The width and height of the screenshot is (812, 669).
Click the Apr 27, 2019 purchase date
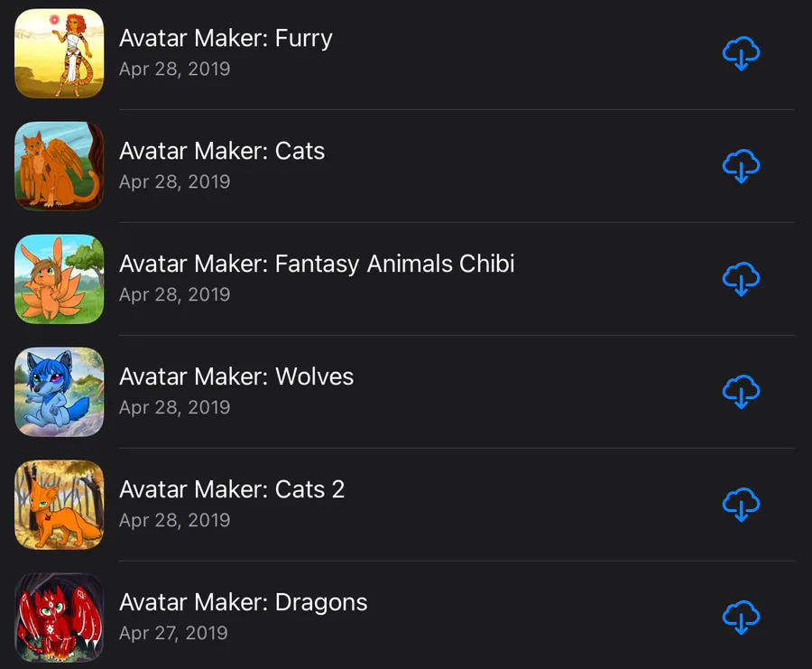point(173,633)
